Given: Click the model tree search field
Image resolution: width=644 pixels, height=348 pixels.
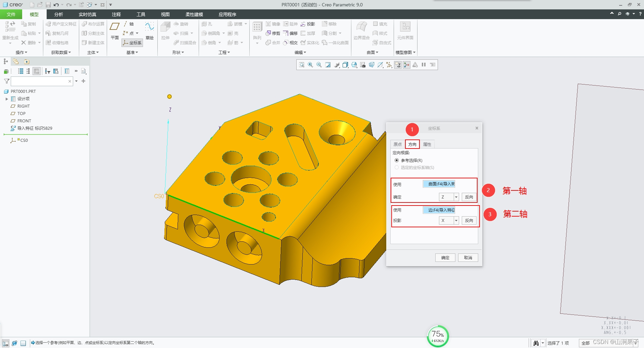Looking at the screenshot, I should pos(40,81).
